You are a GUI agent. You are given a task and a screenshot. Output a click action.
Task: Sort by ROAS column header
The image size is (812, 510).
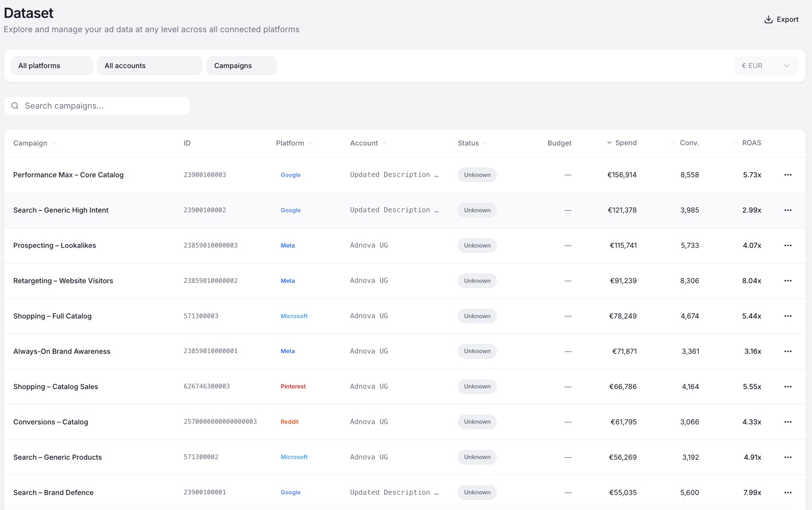[x=748, y=143]
